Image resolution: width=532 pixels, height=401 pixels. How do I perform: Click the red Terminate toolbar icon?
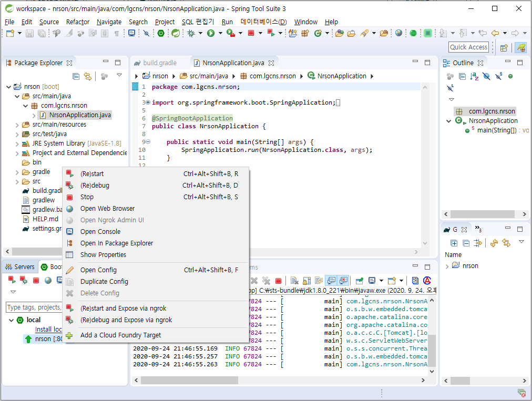(251, 33)
